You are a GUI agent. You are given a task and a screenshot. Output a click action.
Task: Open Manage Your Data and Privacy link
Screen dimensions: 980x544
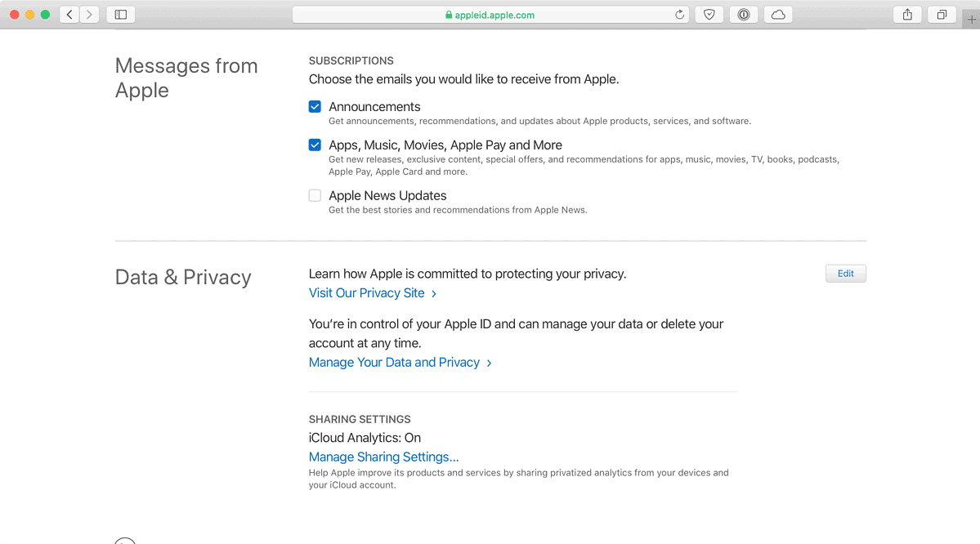(400, 362)
